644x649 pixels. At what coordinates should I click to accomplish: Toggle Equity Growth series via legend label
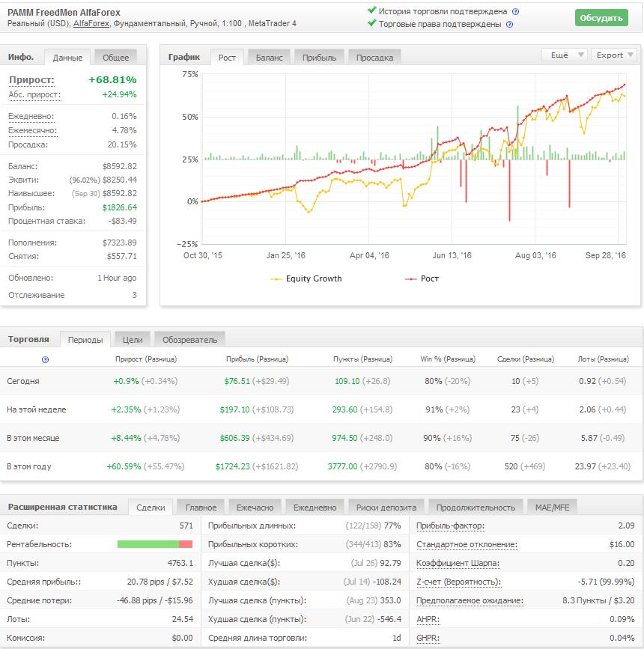click(x=314, y=279)
